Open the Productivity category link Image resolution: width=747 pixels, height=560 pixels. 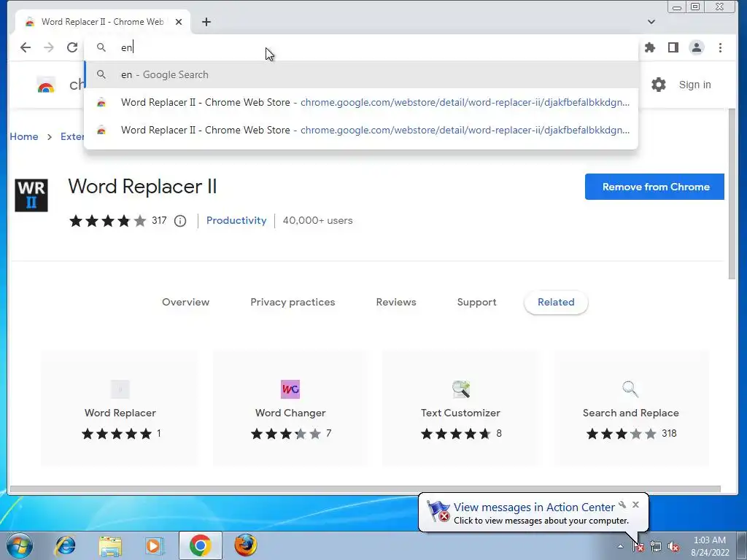tap(236, 220)
